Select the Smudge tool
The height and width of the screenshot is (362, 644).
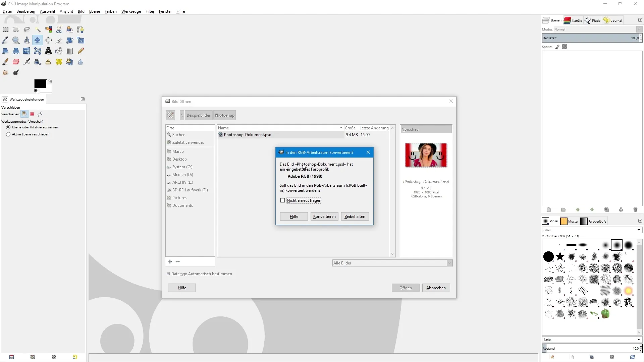click(x=5, y=72)
